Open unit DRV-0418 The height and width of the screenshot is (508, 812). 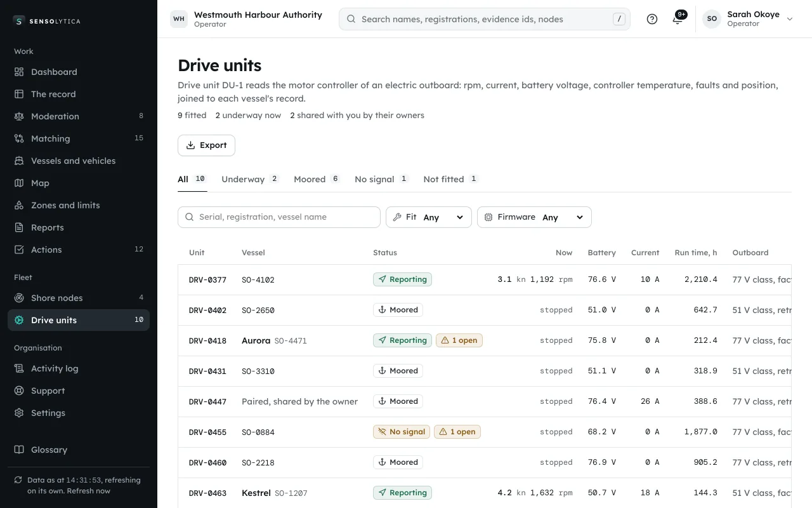click(207, 341)
